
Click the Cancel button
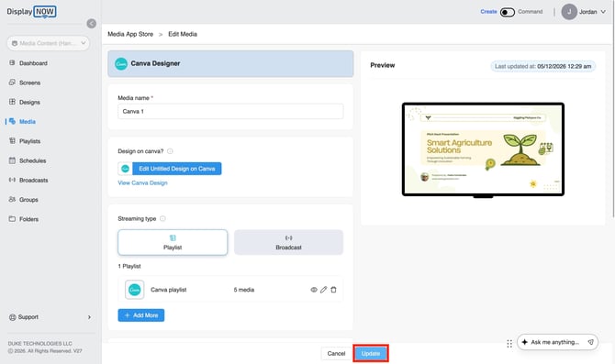pos(336,353)
